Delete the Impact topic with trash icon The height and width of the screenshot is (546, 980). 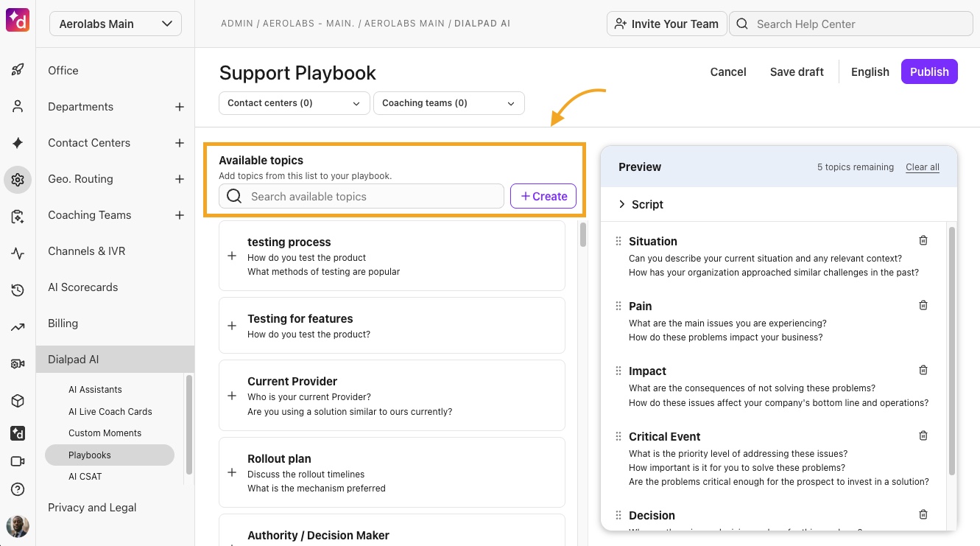(923, 370)
